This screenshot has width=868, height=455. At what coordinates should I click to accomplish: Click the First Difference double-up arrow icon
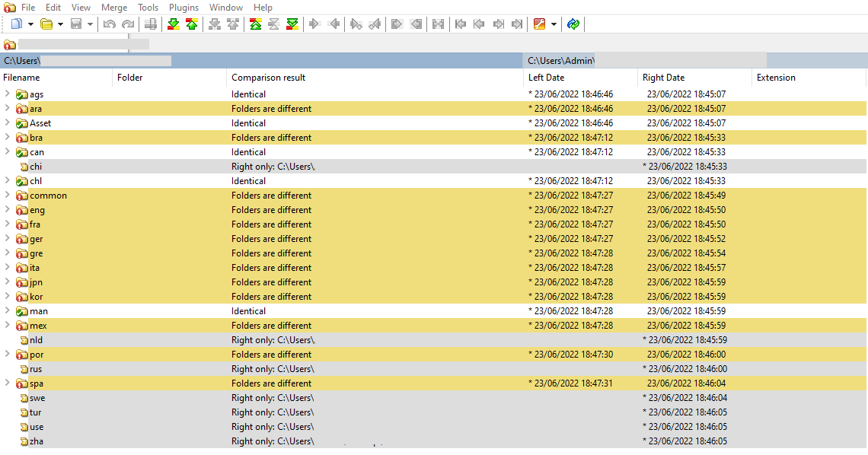pyautogui.click(x=256, y=24)
